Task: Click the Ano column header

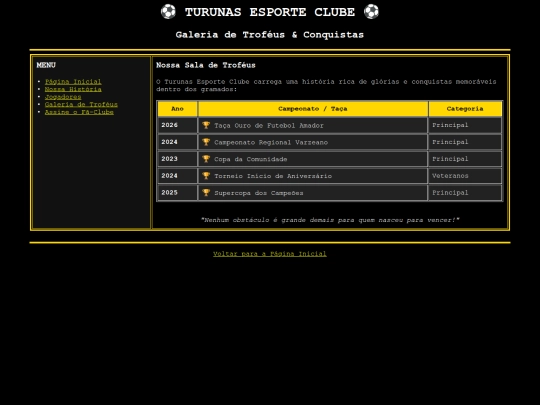Action: click(x=177, y=109)
